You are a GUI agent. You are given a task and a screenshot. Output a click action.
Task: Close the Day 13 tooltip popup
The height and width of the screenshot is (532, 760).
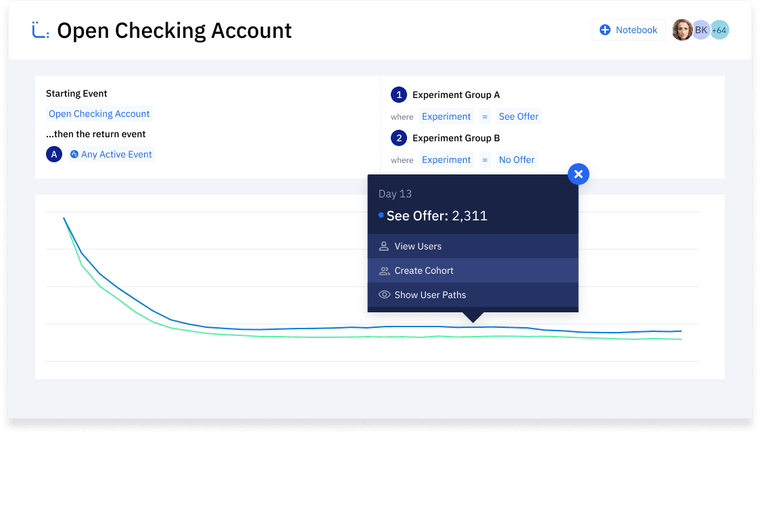(578, 174)
